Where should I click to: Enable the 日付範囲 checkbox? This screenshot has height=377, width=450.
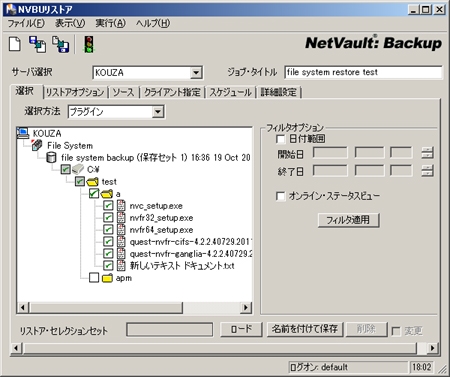tap(280, 139)
